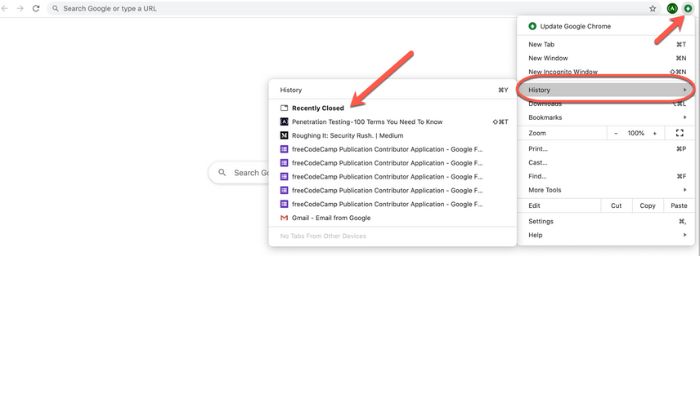Click the Paste button
700x400 pixels.
tap(679, 206)
